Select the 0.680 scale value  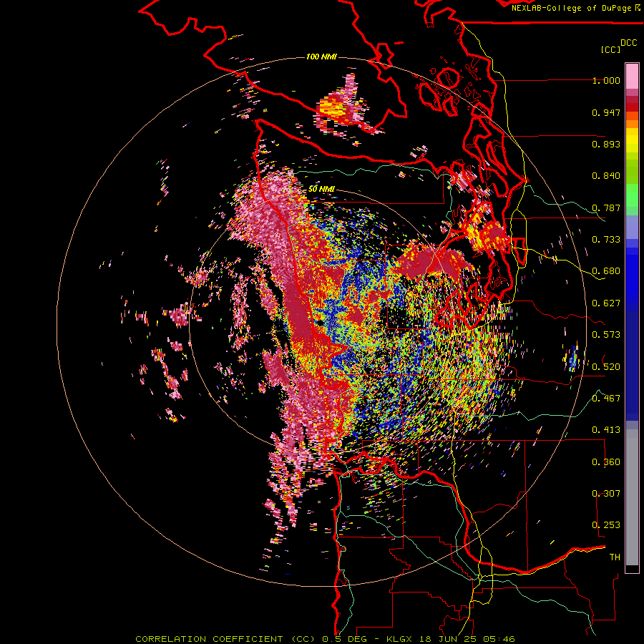[606, 271]
